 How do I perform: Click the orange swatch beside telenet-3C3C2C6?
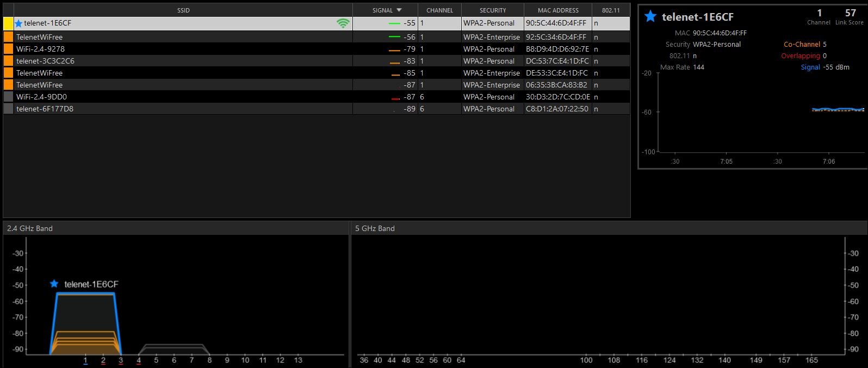pyautogui.click(x=8, y=61)
